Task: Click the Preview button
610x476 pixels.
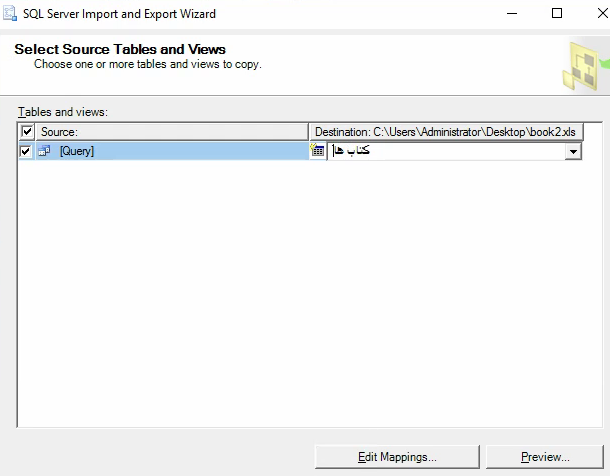Action: (x=545, y=457)
